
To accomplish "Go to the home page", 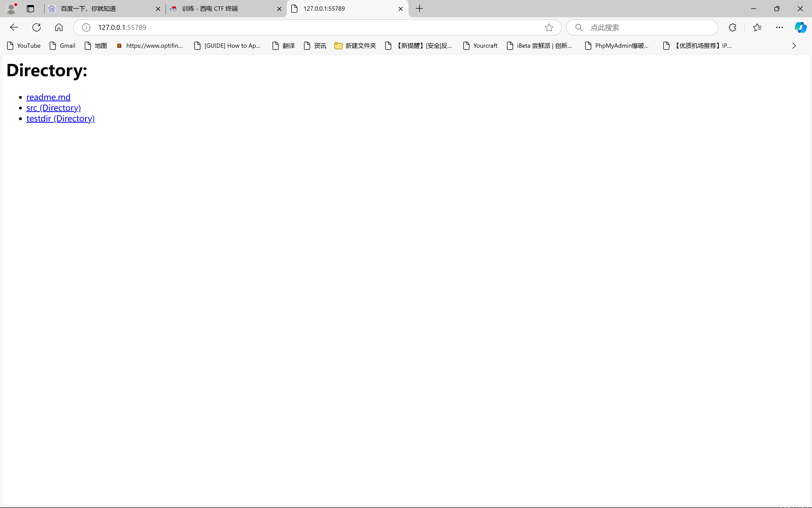I will (x=59, y=27).
